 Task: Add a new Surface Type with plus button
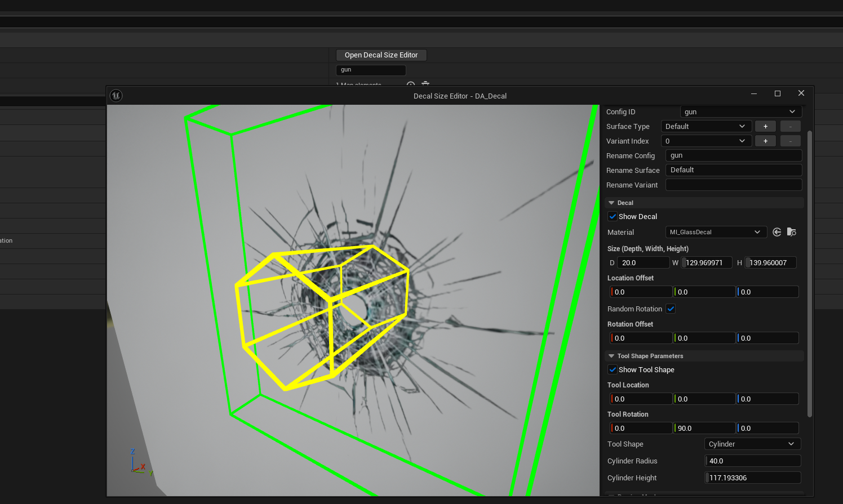pyautogui.click(x=765, y=127)
